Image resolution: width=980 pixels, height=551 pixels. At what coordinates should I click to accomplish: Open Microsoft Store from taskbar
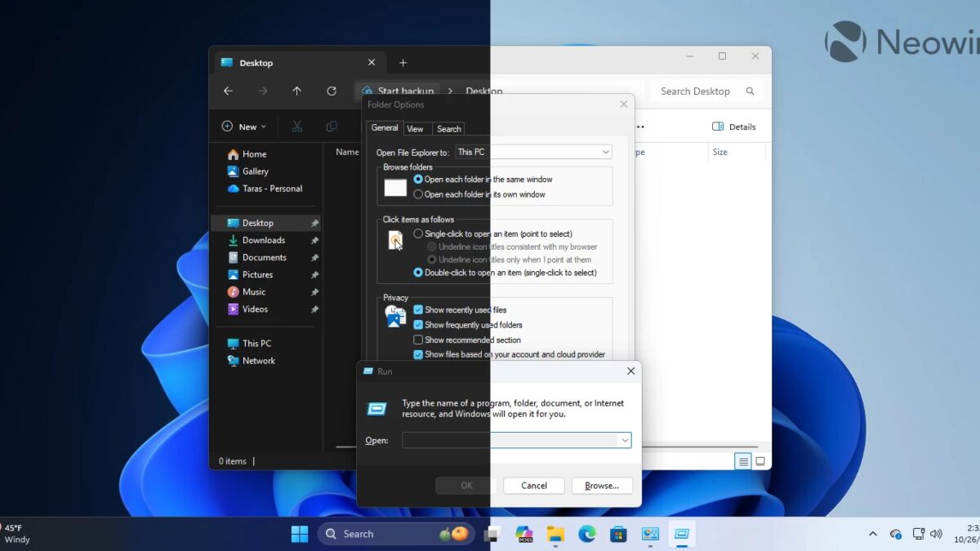[x=618, y=534]
